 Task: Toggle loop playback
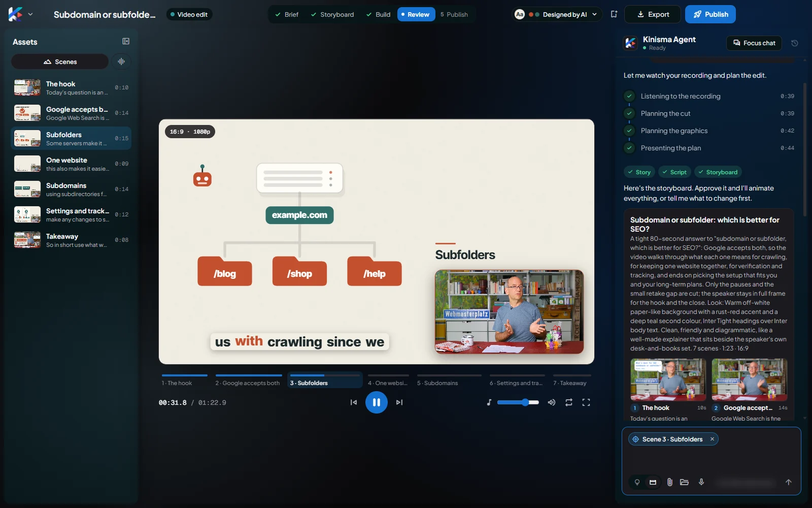[569, 402]
